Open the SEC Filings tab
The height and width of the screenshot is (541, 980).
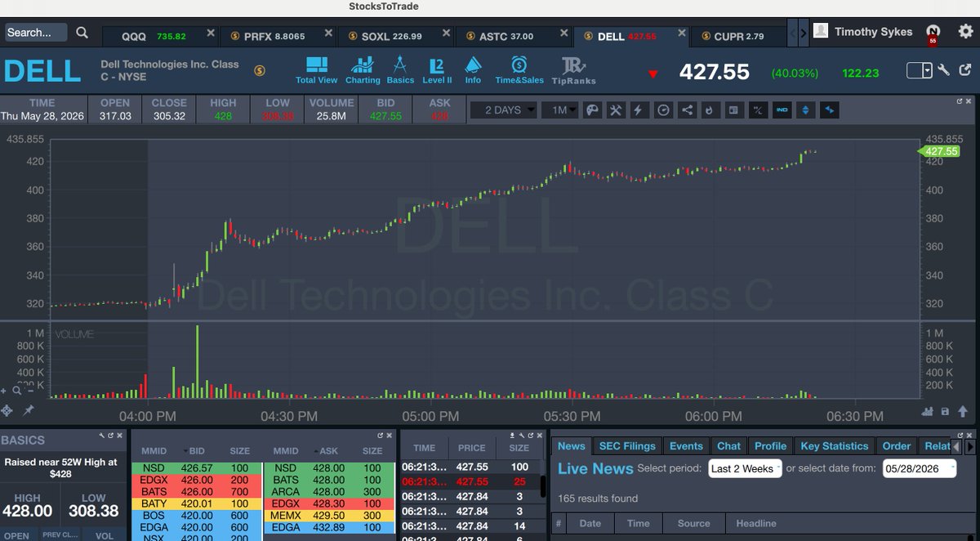pos(627,446)
